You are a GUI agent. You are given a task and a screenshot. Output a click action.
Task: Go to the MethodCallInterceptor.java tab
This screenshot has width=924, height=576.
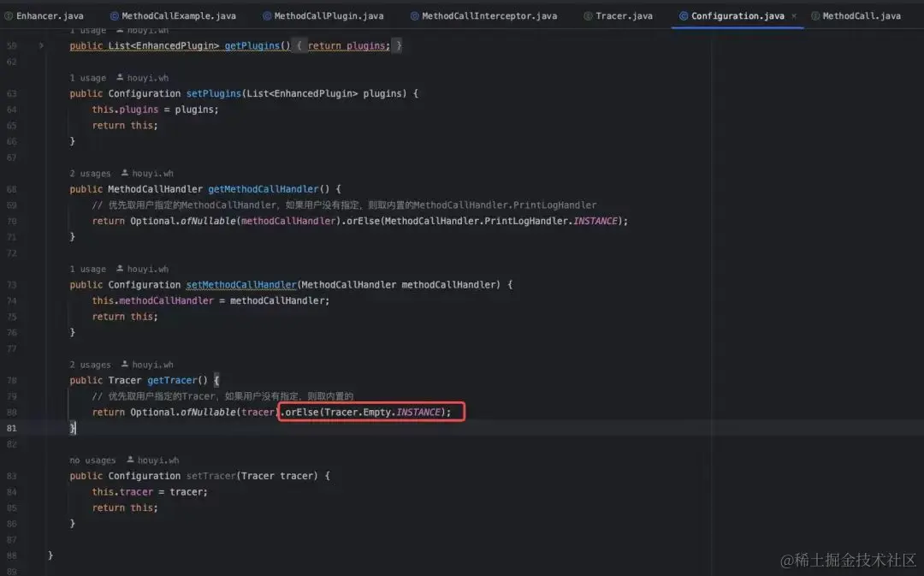(483, 16)
